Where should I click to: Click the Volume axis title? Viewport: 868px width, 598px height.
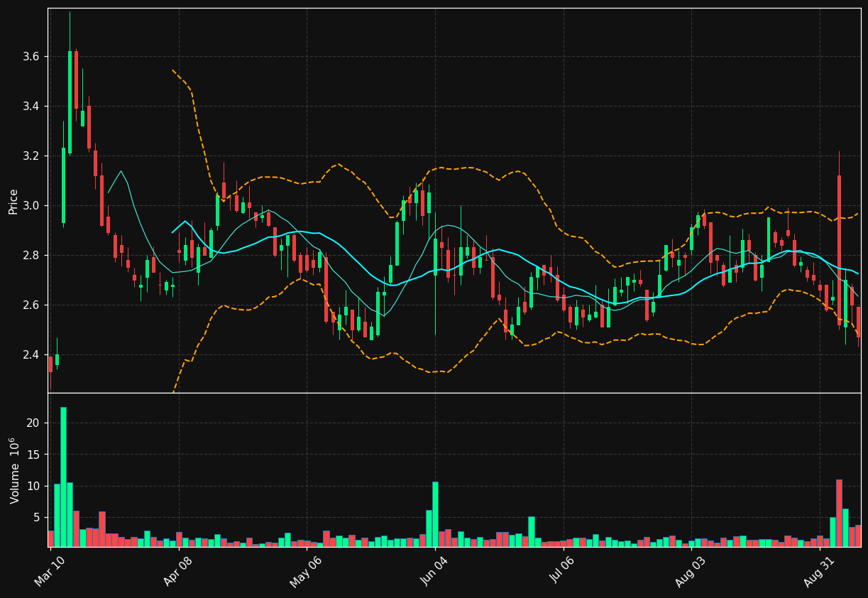pos(13,470)
